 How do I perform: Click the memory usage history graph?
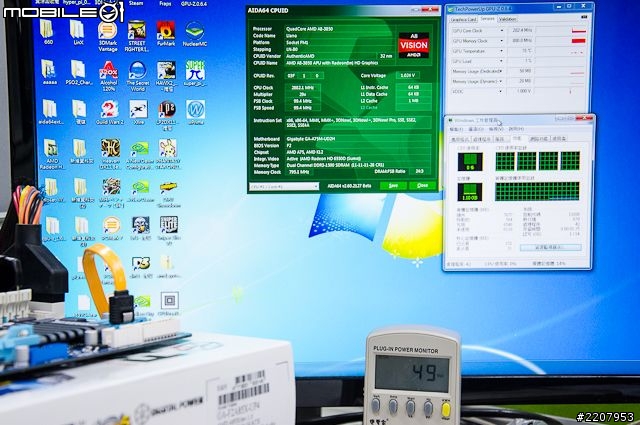(537, 191)
